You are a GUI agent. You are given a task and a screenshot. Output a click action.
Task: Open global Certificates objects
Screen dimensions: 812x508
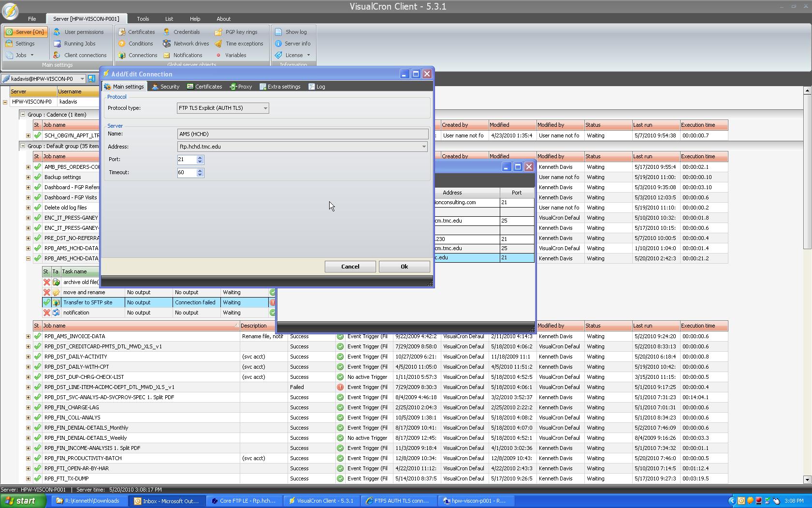[x=137, y=32]
